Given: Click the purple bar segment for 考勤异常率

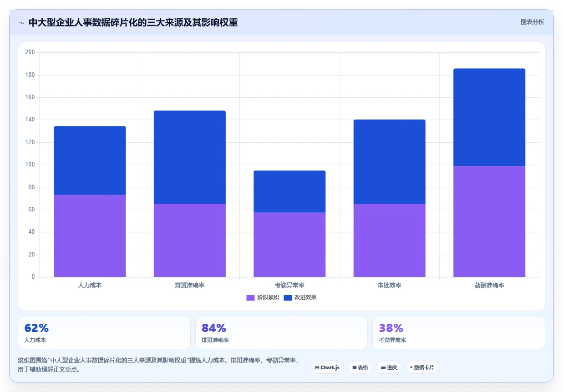Looking at the screenshot, I should coord(289,245).
